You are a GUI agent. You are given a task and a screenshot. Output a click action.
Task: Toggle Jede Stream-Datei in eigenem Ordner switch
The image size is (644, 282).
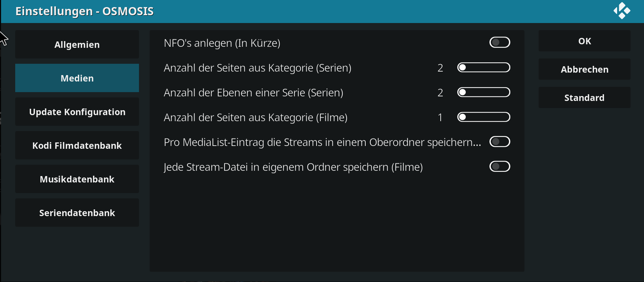pyautogui.click(x=500, y=167)
